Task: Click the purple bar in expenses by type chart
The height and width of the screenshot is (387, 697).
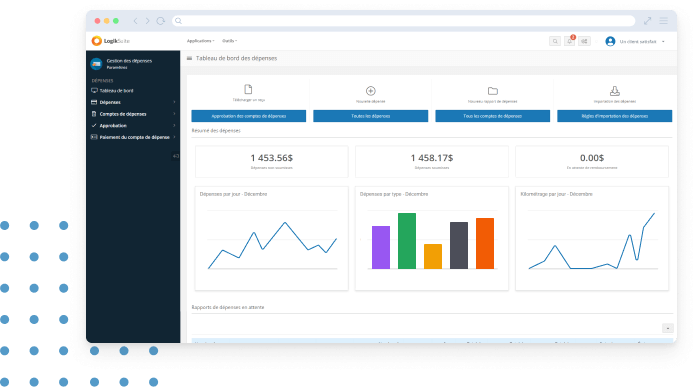Action: click(381, 247)
